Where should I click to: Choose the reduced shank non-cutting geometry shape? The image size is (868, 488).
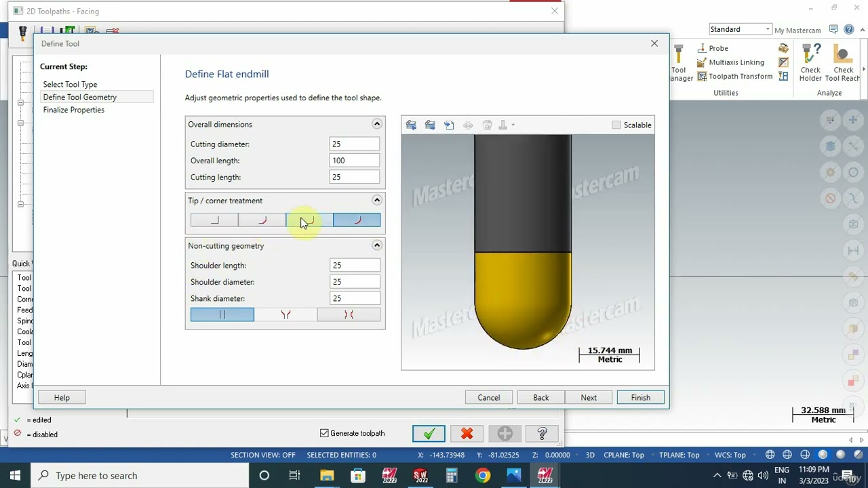coord(349,314)
